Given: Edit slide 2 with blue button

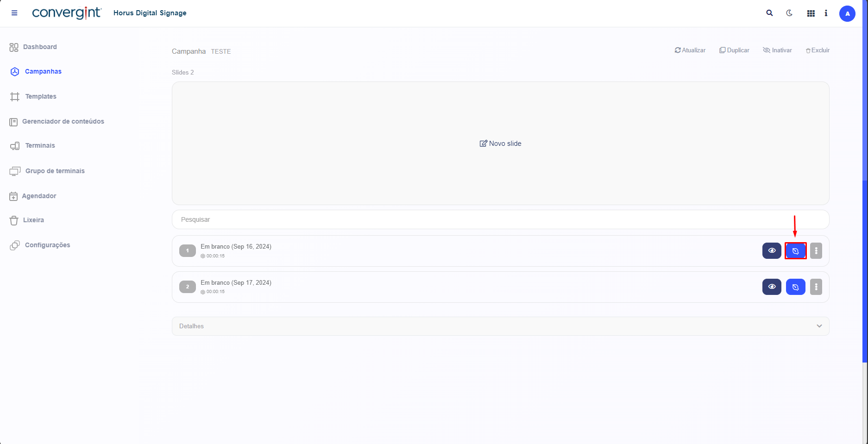Looking at the screenshot, I should pos(795,287).
